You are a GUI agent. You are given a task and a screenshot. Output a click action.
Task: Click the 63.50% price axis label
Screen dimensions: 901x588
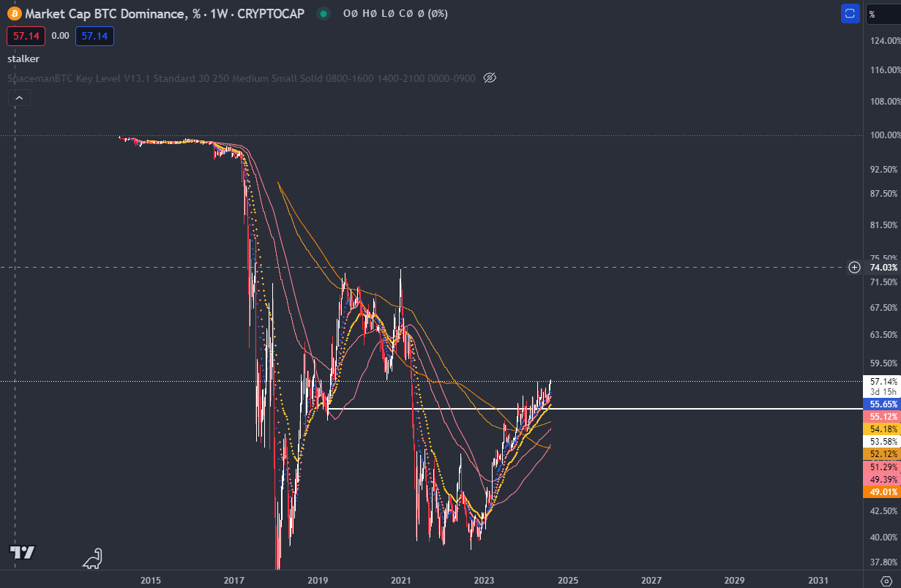click(884, 334)
